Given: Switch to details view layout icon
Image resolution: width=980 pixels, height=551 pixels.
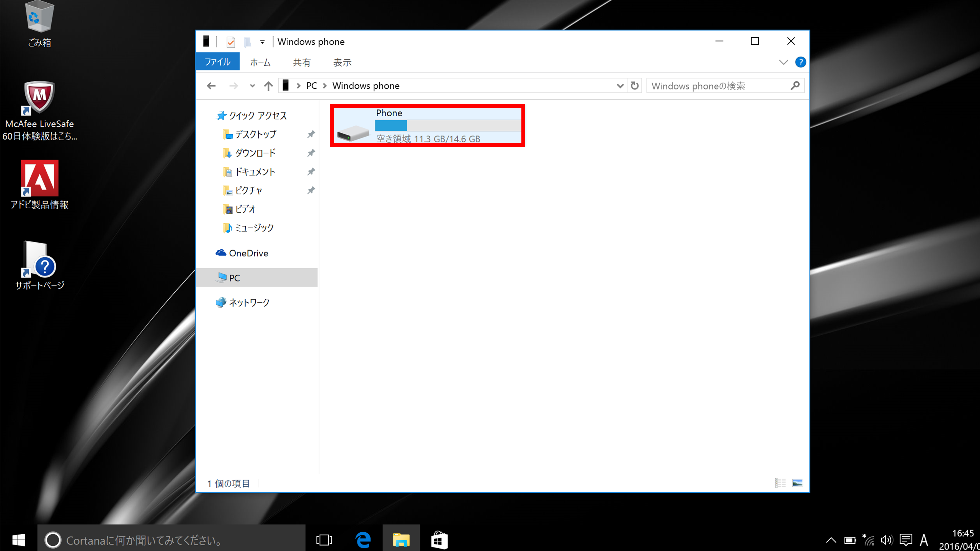Looking at the screenshot, I should pyautogui.click(x=780, y=483).
